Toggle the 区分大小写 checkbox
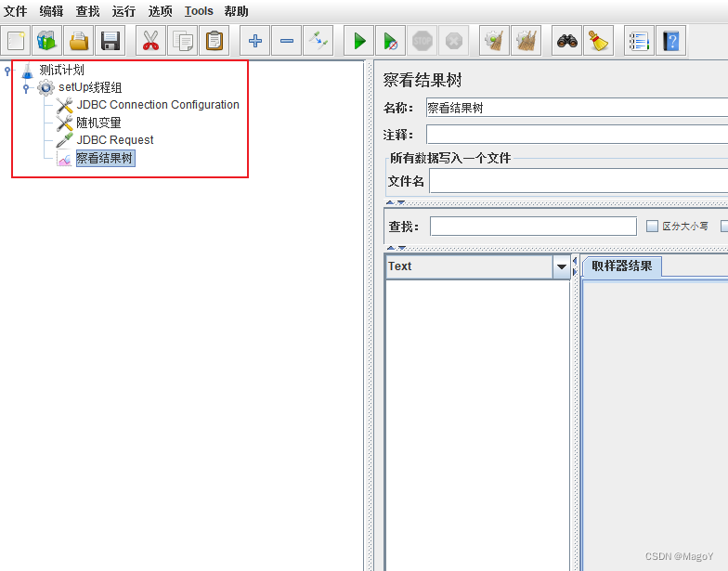Screen dimensions: 728x571 pos(652,227)
